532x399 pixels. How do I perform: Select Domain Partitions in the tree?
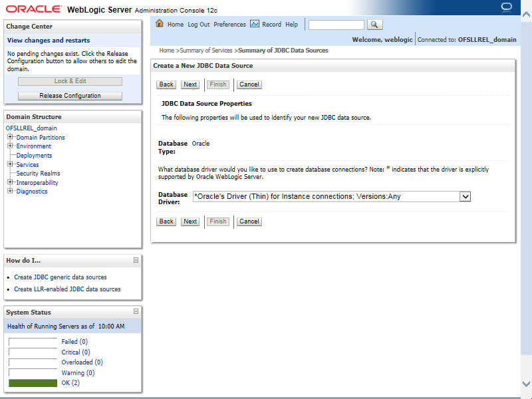point(41,138)
